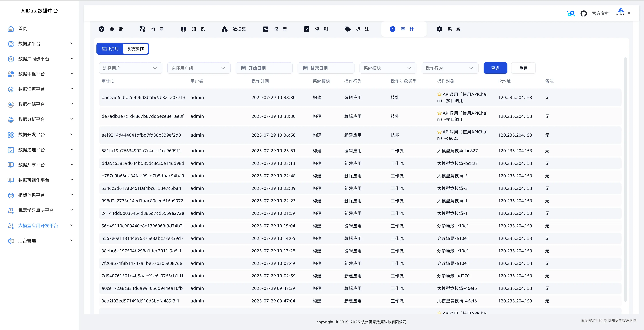Click the 数据集 cubes icon
This screenshot has height=330, width=644.
[224, 29]
